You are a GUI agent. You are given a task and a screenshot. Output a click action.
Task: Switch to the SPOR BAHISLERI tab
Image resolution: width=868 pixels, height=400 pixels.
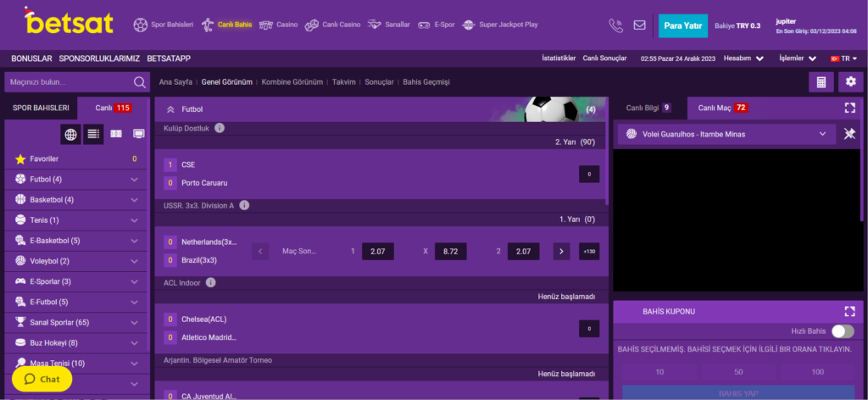(x=41, y=108)
